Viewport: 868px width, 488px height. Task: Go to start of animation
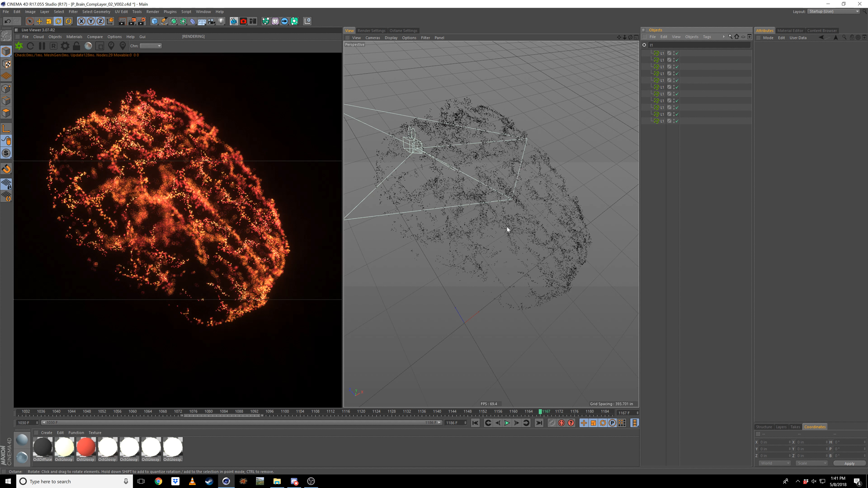pos(475,423)
